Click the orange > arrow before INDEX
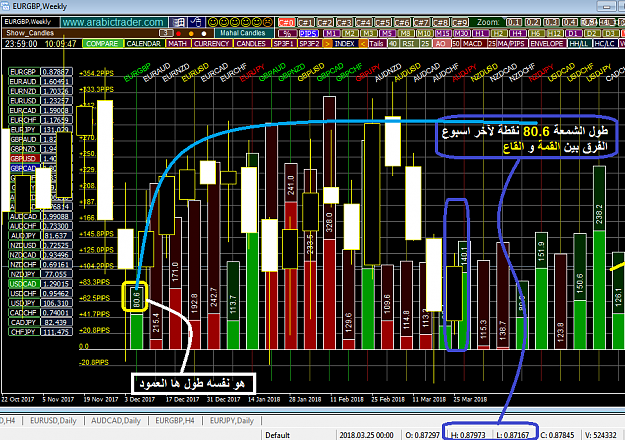 [327, 43]
